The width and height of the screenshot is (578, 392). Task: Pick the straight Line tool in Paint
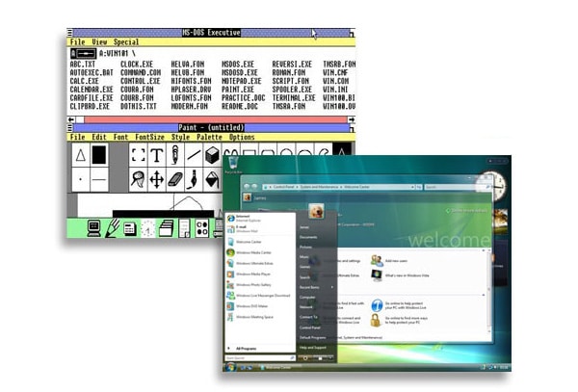194,155
